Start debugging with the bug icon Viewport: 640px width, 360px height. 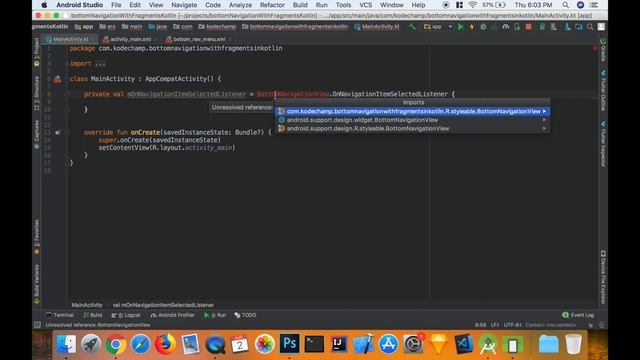[483, 27]
